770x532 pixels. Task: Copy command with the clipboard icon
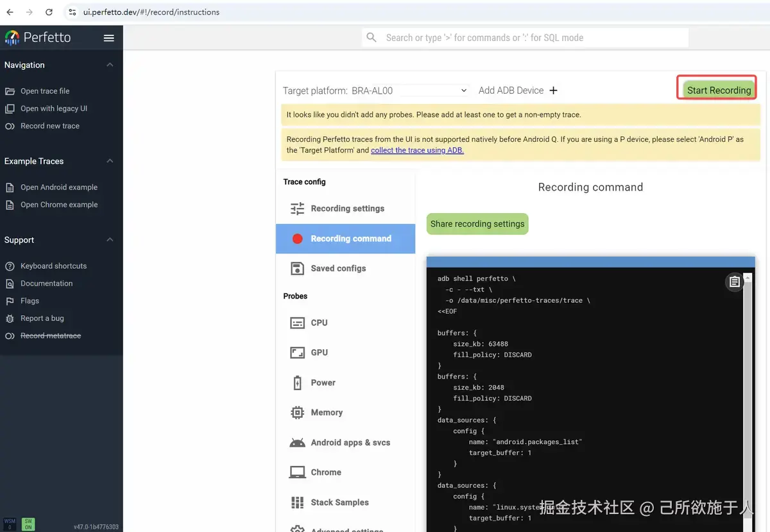point(735,282)
